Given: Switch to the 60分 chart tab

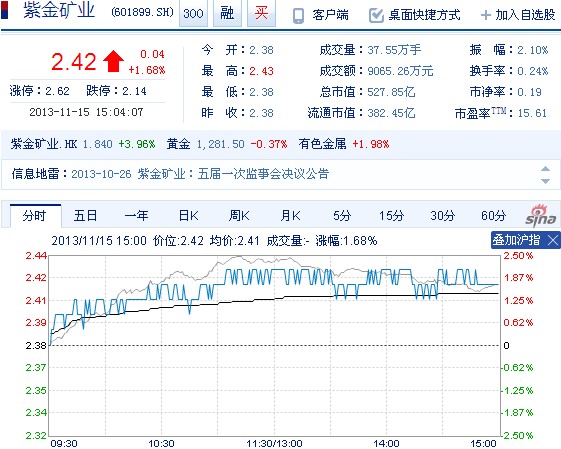Looking at the screenshot, I should (494, 216).
